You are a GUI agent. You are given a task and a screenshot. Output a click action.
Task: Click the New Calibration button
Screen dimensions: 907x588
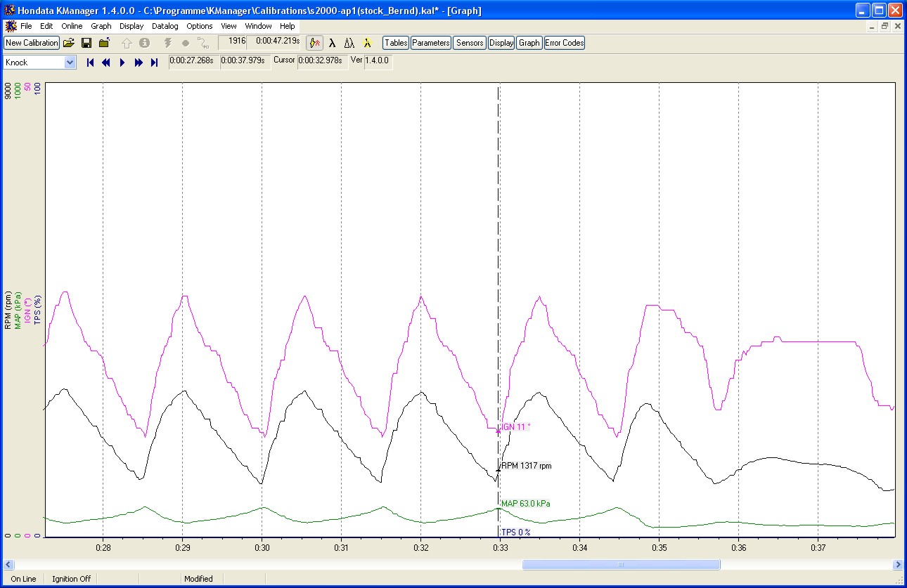(32, 43)
